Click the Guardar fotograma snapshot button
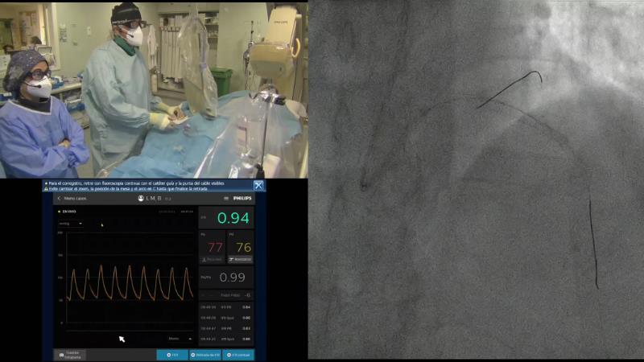Image resolution: width=644 pixels, height=362 pixels. point(71,354)
